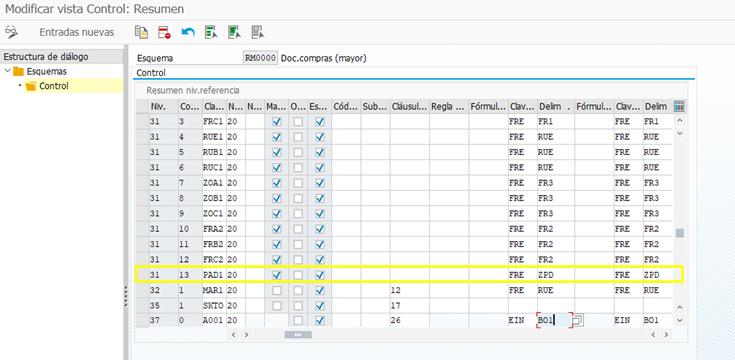The image size is (735, 360).
Task: Click the copy entry toolbar icon
Action: (141, 32)
